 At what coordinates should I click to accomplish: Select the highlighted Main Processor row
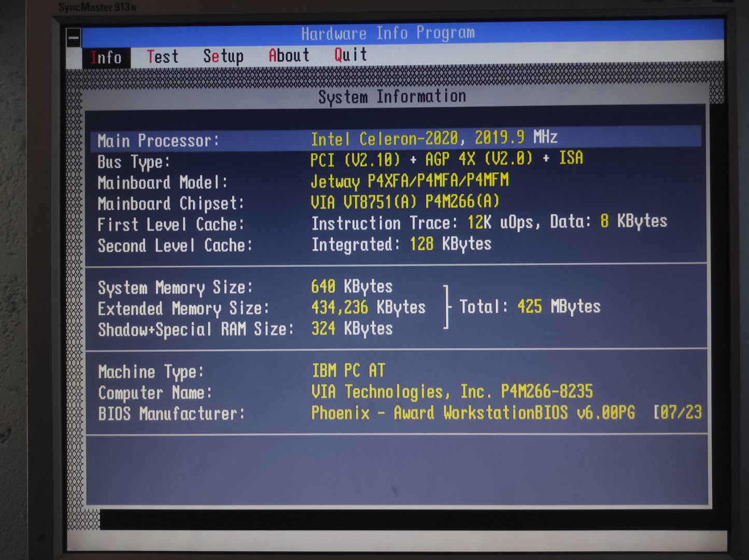tap(397, 139)
